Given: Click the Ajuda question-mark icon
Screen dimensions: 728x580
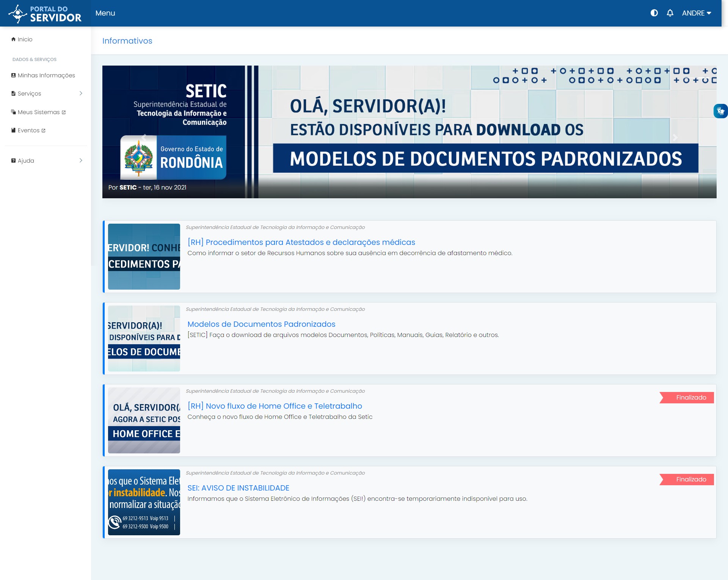Looking at the screenshot, I should coord(14,160).
